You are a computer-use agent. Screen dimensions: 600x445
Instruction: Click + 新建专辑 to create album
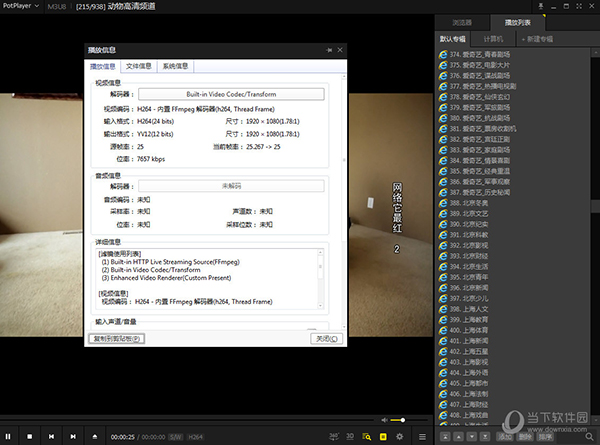tap(537, 39)
